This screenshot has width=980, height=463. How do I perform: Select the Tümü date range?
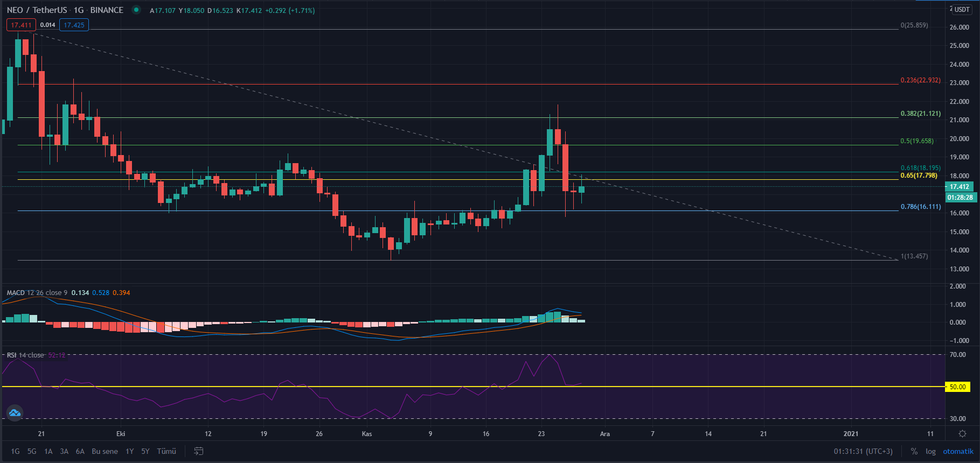point(166,451)
